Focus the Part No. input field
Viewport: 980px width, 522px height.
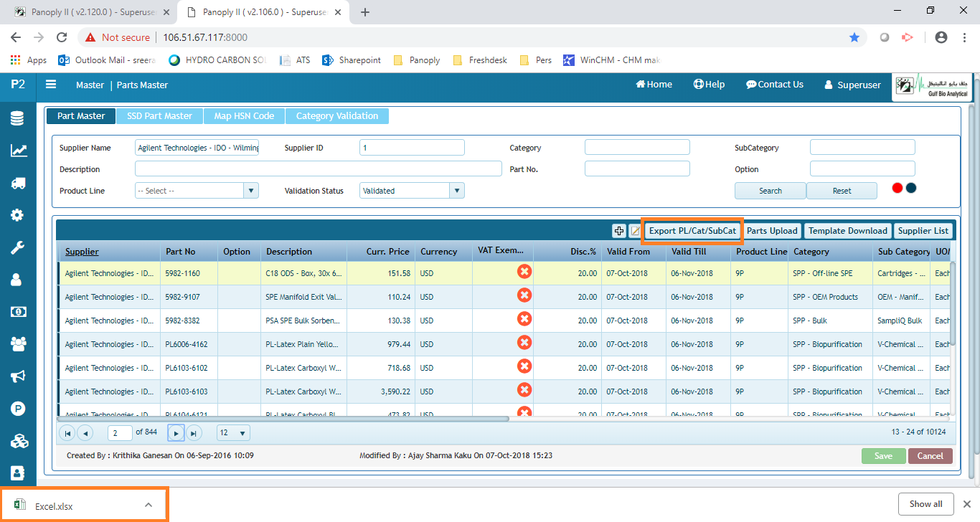coord(637,169)
